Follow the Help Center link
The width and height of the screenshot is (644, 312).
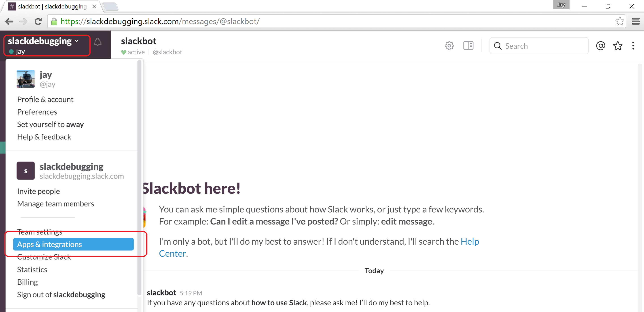pos(470,242)
